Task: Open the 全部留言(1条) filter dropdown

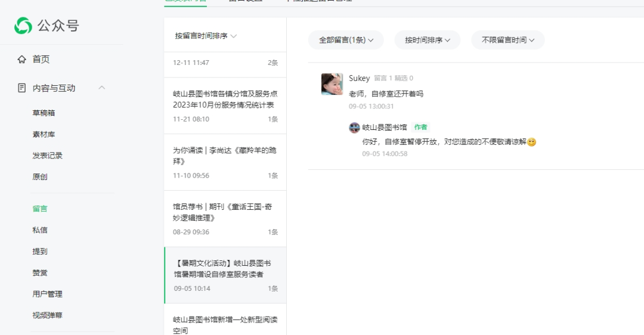Action: coord(346,40)
